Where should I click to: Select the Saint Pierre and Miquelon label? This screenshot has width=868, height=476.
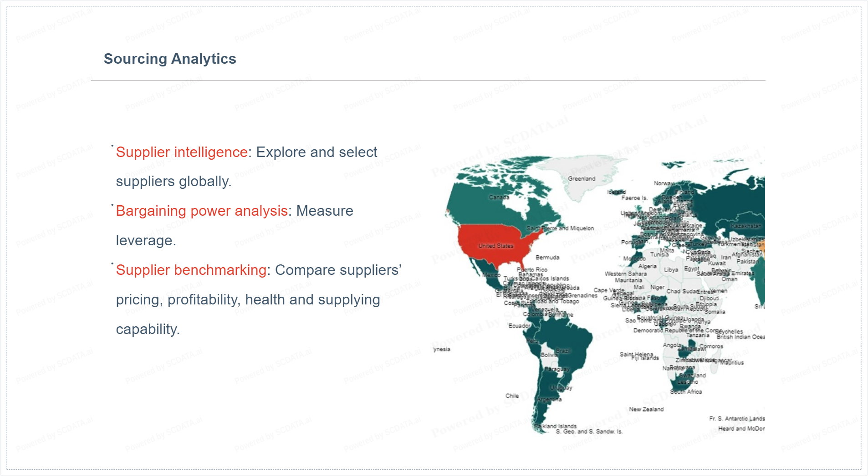click(560, 228)
